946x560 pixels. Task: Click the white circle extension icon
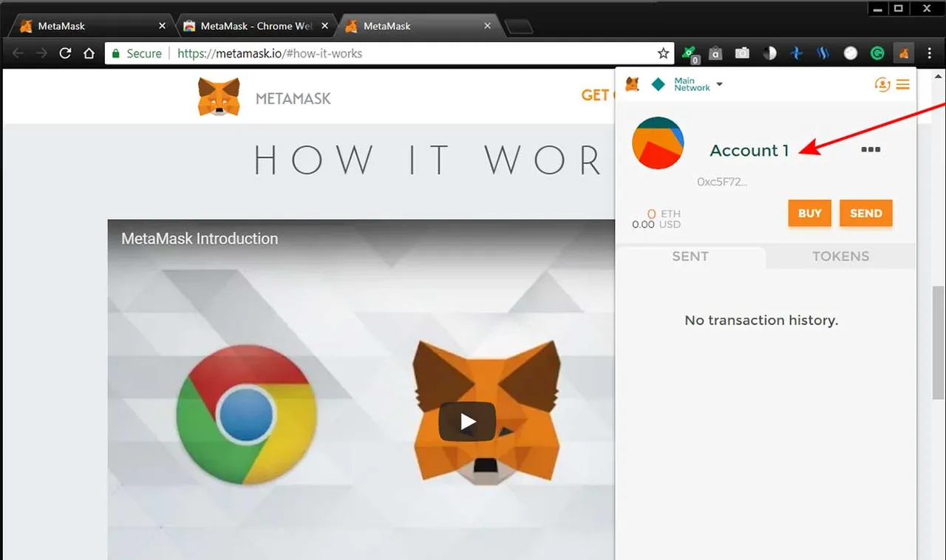click(x=851, y=53)
